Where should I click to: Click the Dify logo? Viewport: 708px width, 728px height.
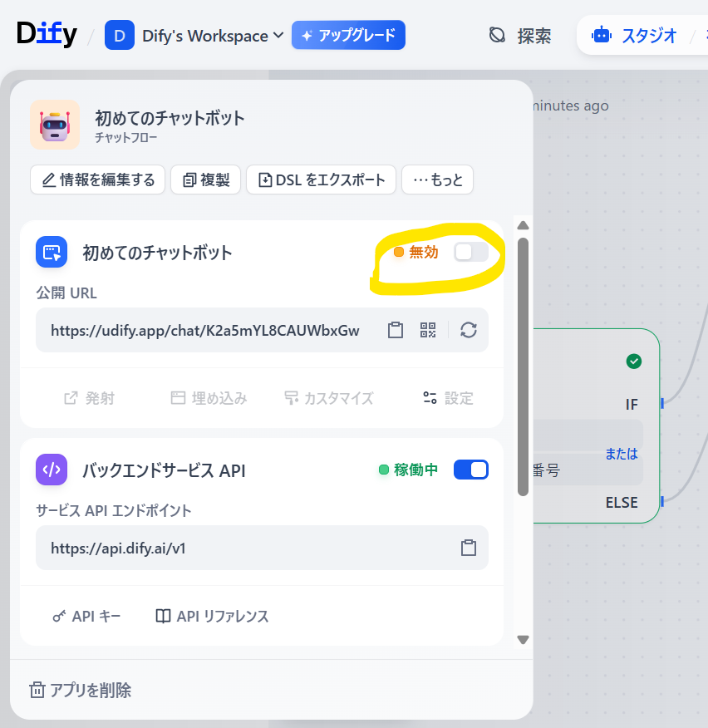pos(47,34)
